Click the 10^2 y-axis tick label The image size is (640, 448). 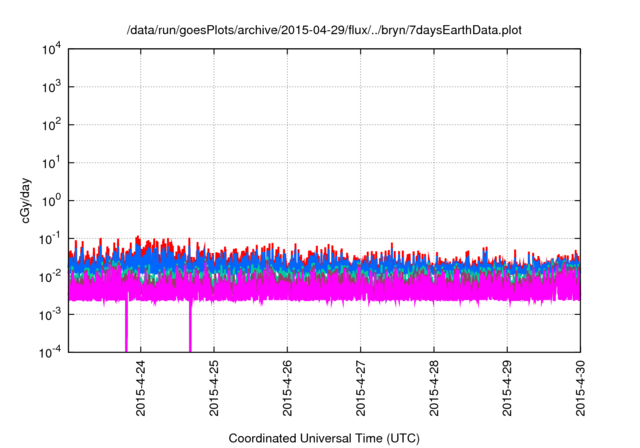[x=51, y=125]
